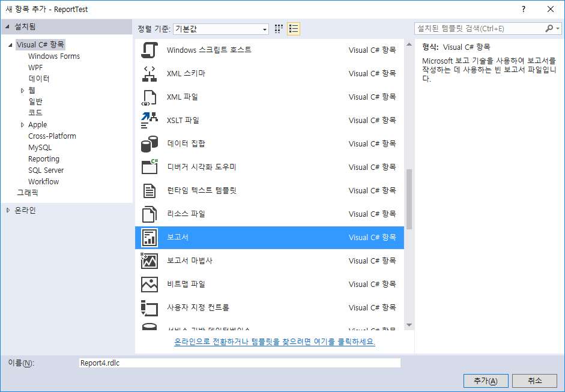Click the XSLT 파일 template icon
This screenshot has width=565, height=392.
(x=149, y=120)
